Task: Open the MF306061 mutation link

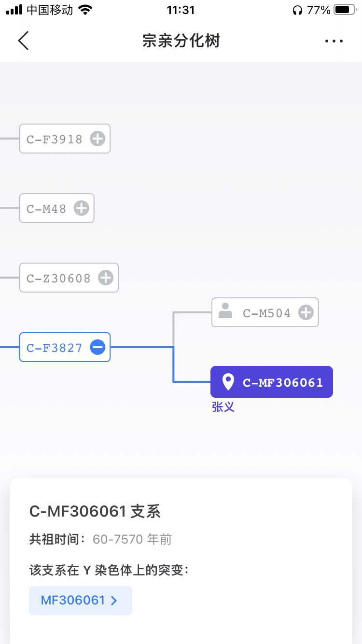Action: pos(80,600)
